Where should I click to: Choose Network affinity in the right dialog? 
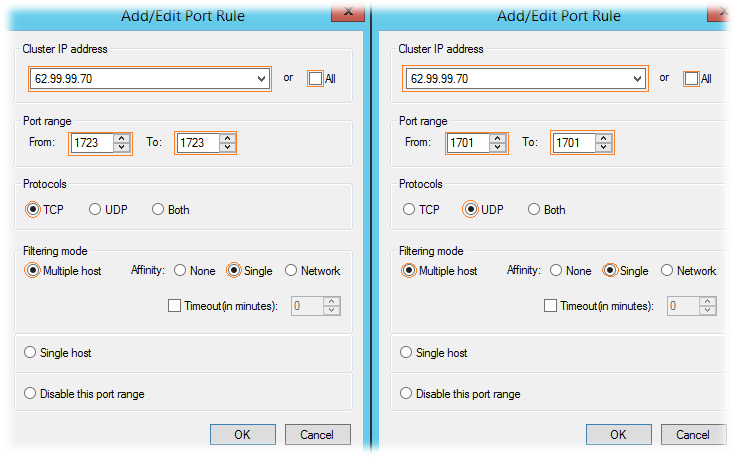click(x=667, y=270)
